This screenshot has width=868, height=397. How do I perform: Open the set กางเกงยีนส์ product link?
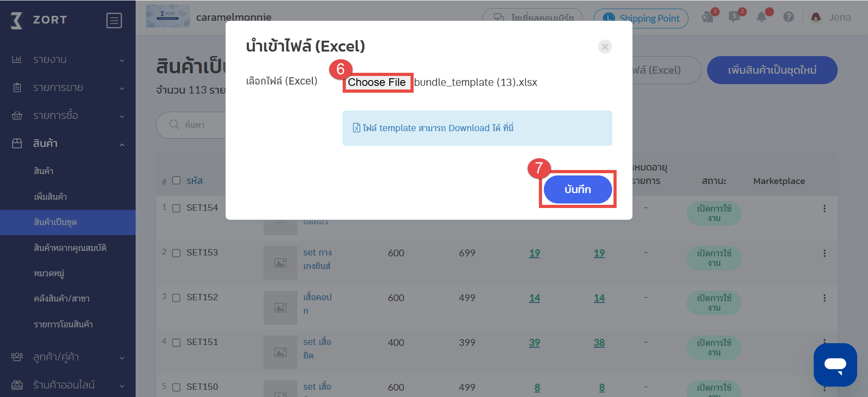tap(317, 259)
